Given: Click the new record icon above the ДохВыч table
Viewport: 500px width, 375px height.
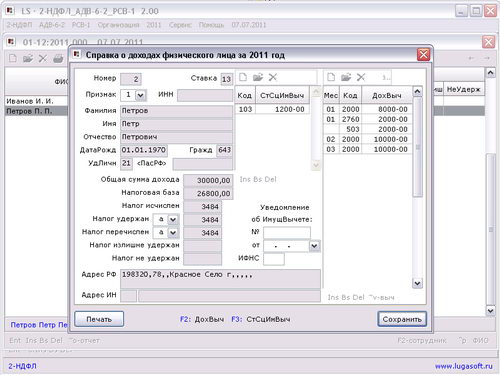Looking at the screenshot, I should [331, 77].
